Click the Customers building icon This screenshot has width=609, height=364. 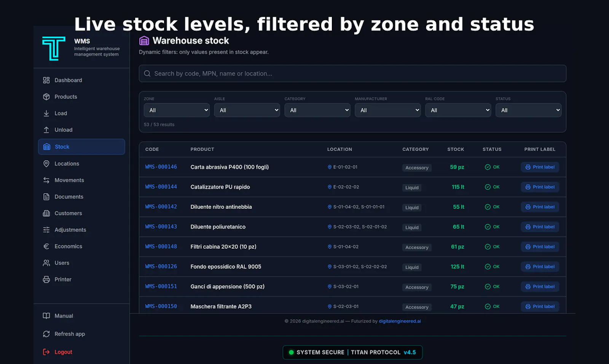(x=46, y=213)
